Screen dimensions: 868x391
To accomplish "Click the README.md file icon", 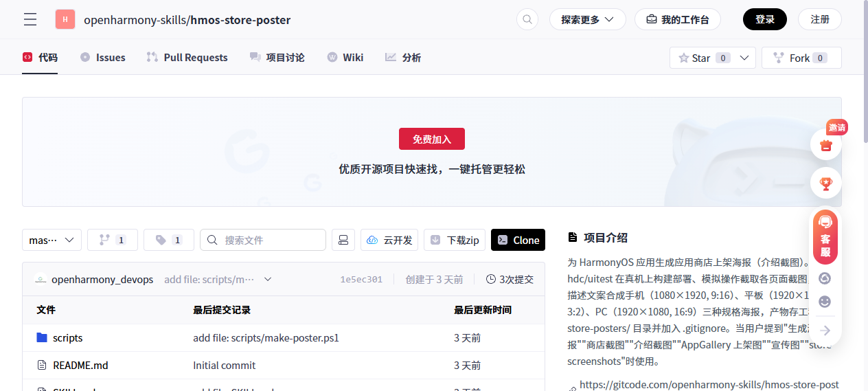I will click(42, 365).
